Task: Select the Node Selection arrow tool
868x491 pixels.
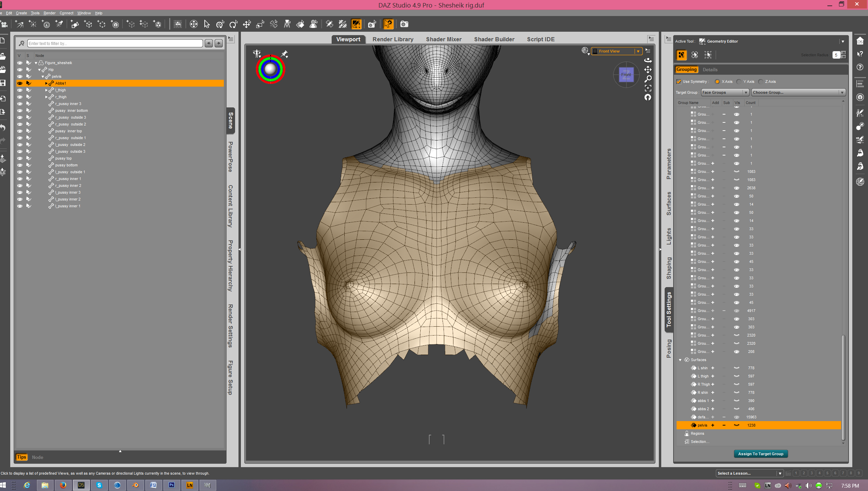Action: coord(207,24)
